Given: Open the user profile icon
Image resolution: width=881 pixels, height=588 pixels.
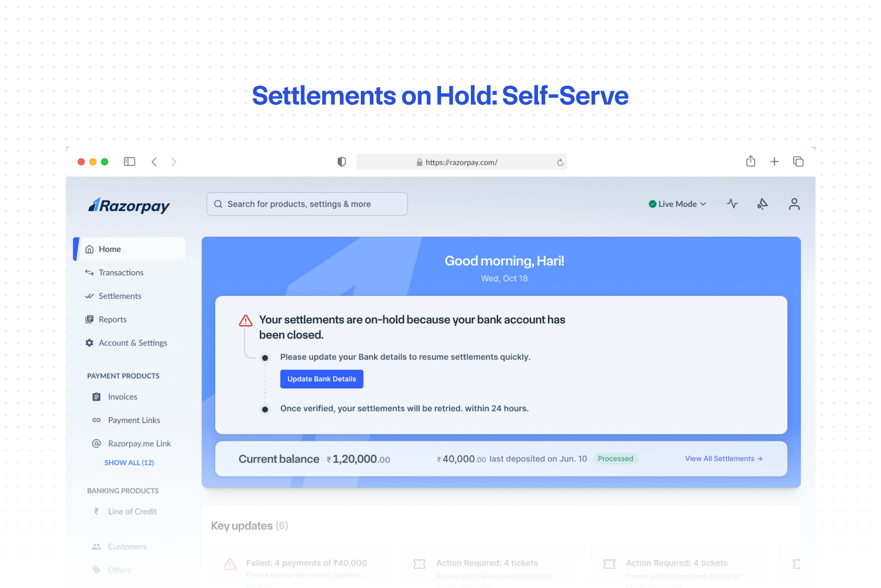Looking at the screenshot, I should tap(794, 204).
